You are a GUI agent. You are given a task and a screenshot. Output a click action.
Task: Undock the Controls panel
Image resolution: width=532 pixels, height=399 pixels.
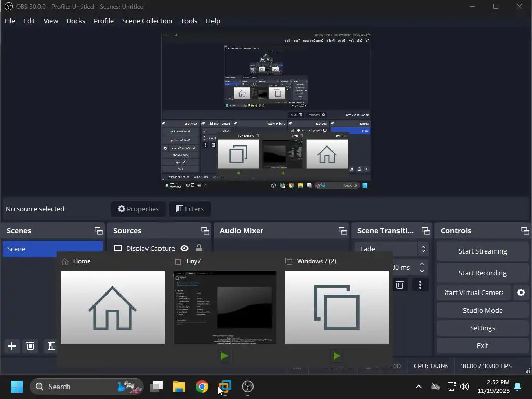[525, 231]
